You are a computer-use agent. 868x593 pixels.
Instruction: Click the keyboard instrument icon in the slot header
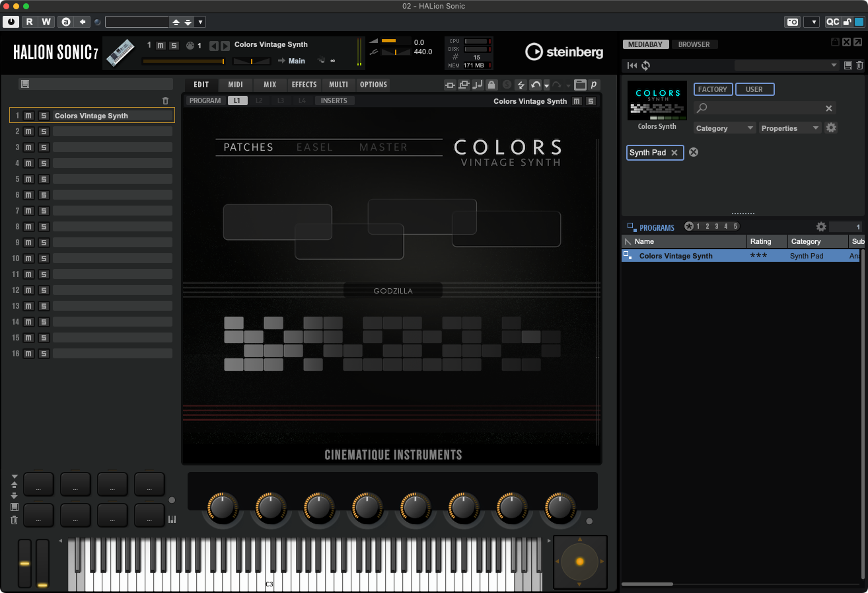[120, 52]
